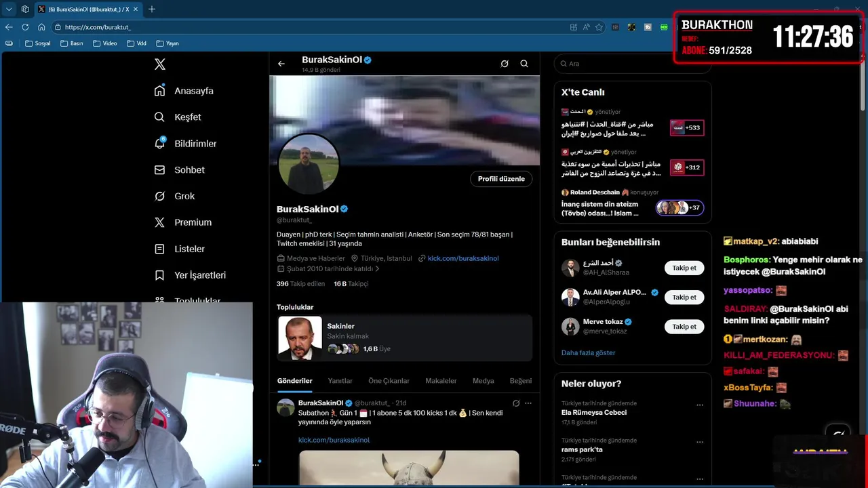Select the Medya tab
Screen dimensions: 868x488
[x=483, y=381]
